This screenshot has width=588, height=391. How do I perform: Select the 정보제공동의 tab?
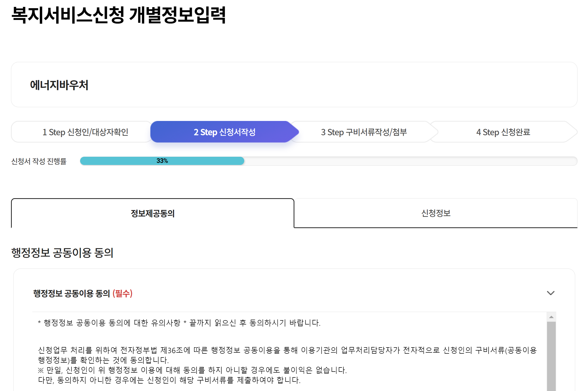coord(153,214)
